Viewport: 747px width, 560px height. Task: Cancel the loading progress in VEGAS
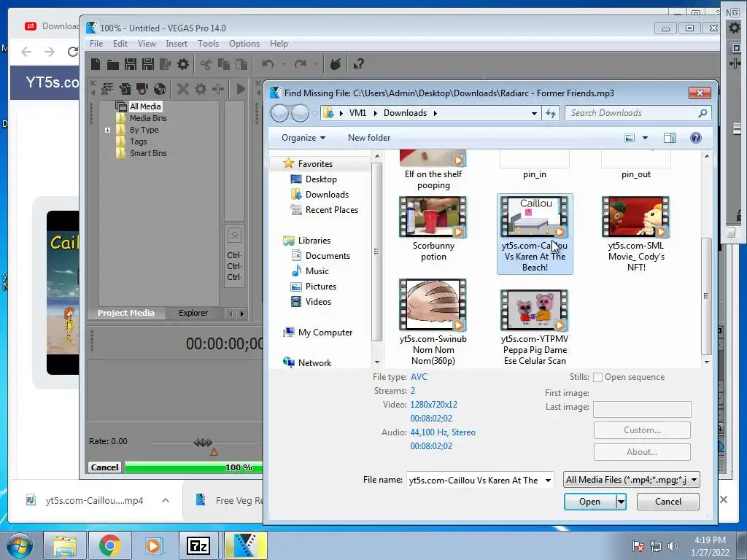point(105,467)
